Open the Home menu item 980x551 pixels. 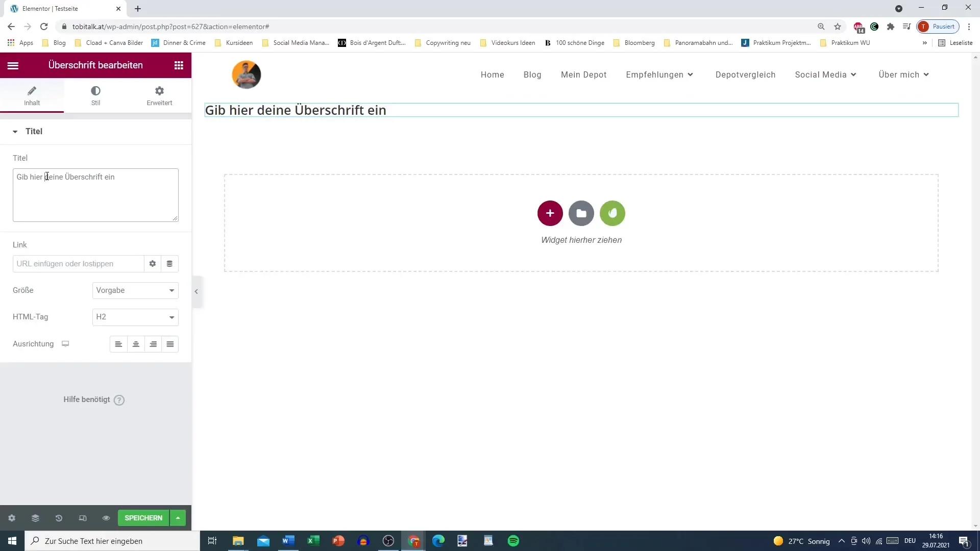coord(493,74)
